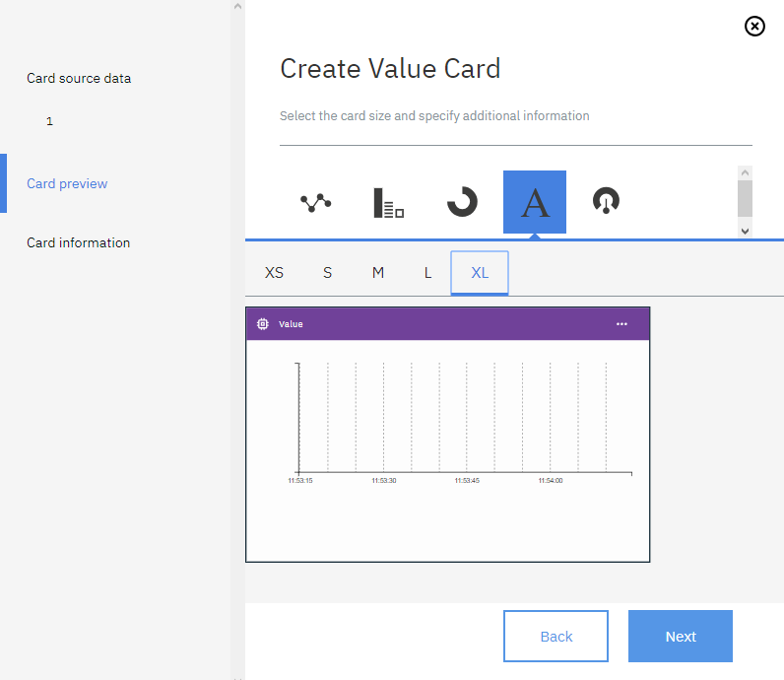Close the Create Value Card dialog
The width and height of the screenshot is (784, 680).
point(754,26)
